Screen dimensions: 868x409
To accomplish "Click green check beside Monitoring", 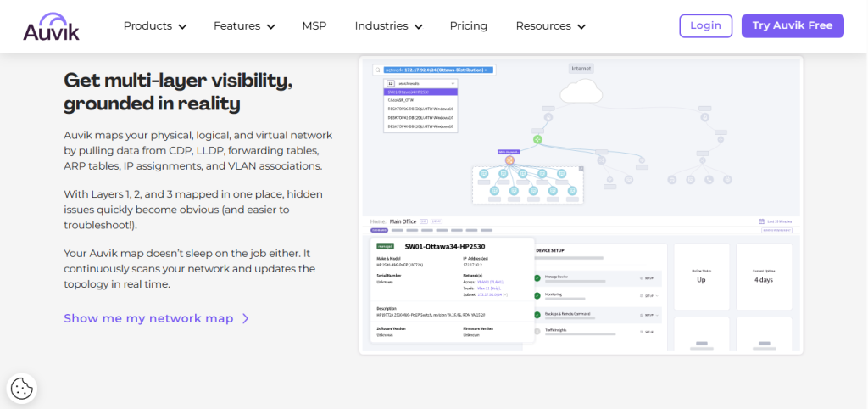I will (537, 296).
